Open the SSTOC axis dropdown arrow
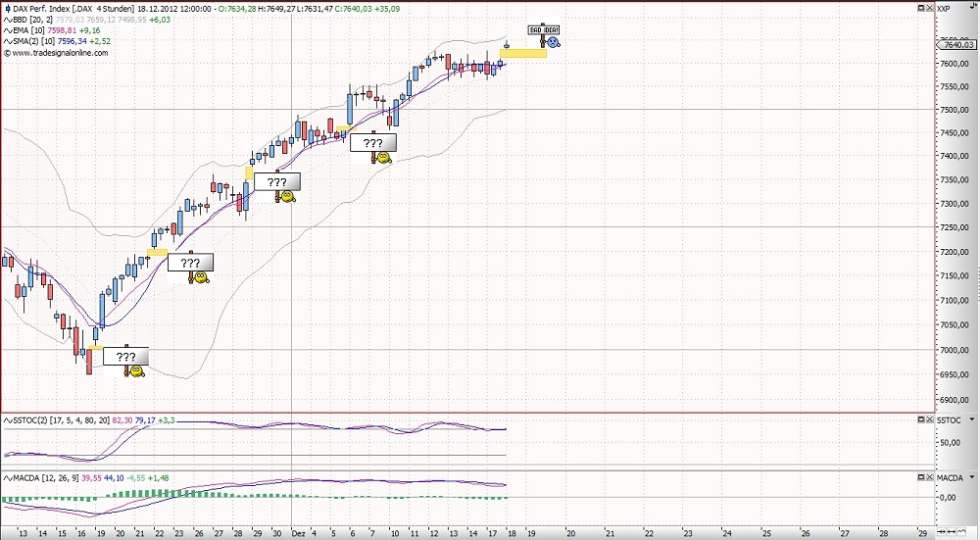The width and height of the screenshot is (980, 540). [972, 419]
